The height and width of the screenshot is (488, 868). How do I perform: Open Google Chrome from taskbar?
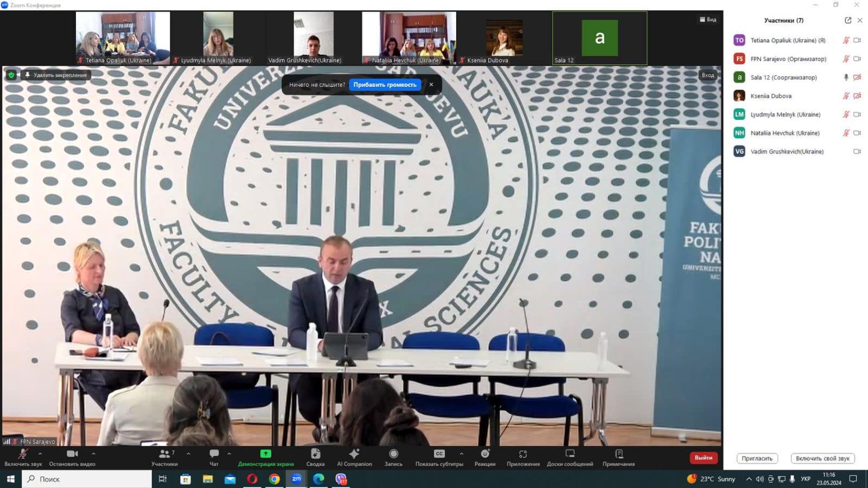pos(275,479)
